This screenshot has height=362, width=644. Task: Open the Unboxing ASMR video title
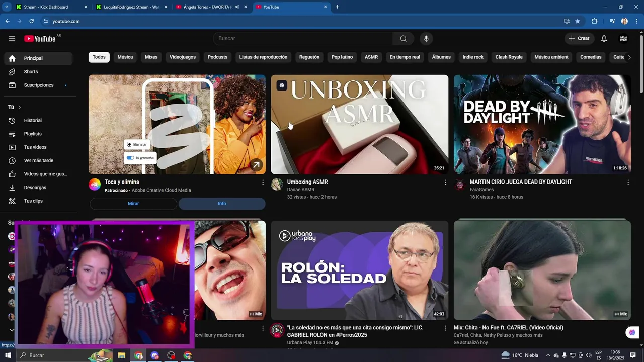click(307, 182)
